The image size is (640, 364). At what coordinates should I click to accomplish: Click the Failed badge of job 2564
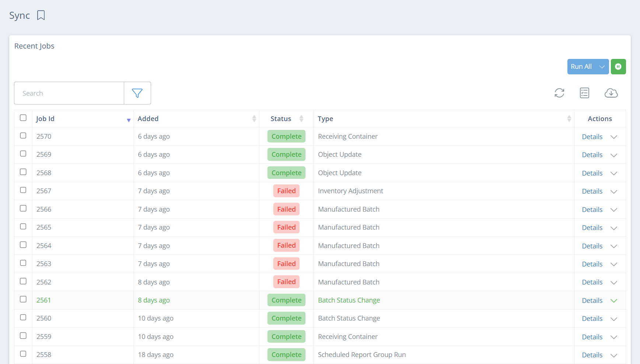(x=286, y=245)
